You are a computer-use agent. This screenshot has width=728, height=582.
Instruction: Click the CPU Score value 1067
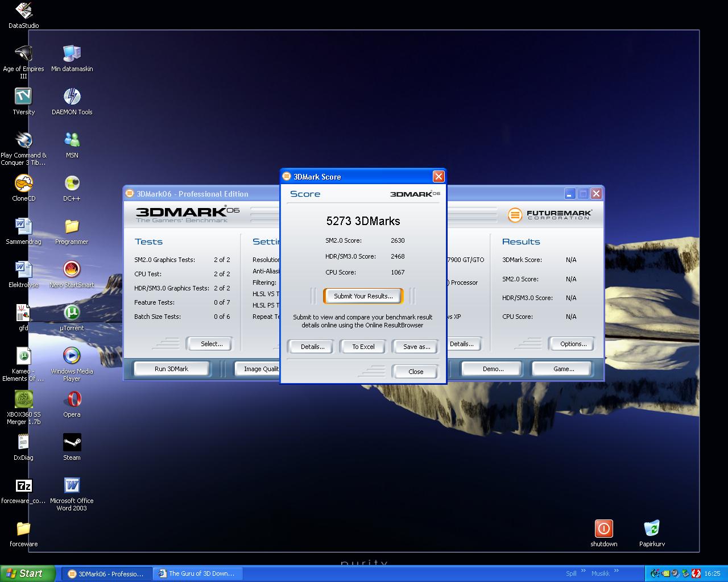(x=398, y=272)
